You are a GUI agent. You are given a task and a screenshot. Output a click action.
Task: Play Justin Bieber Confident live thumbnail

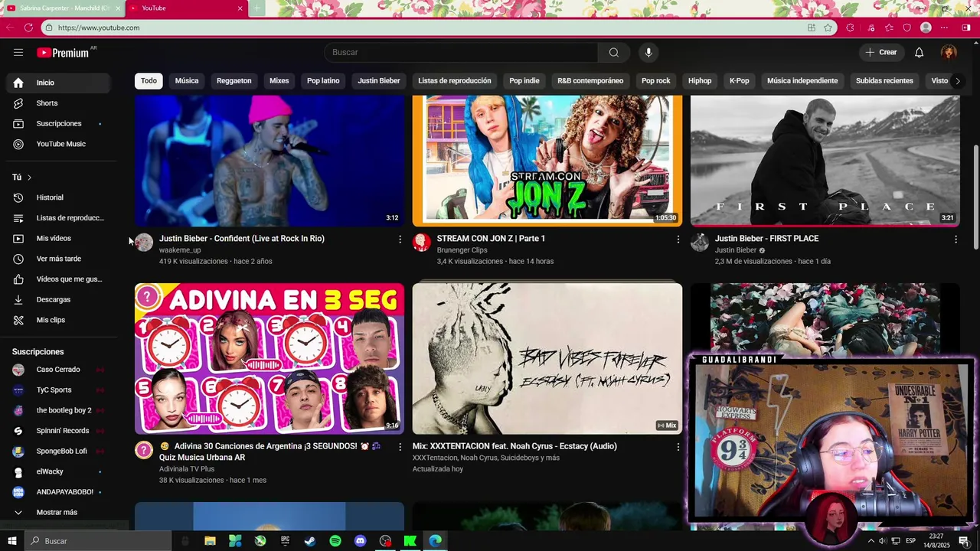269,161
